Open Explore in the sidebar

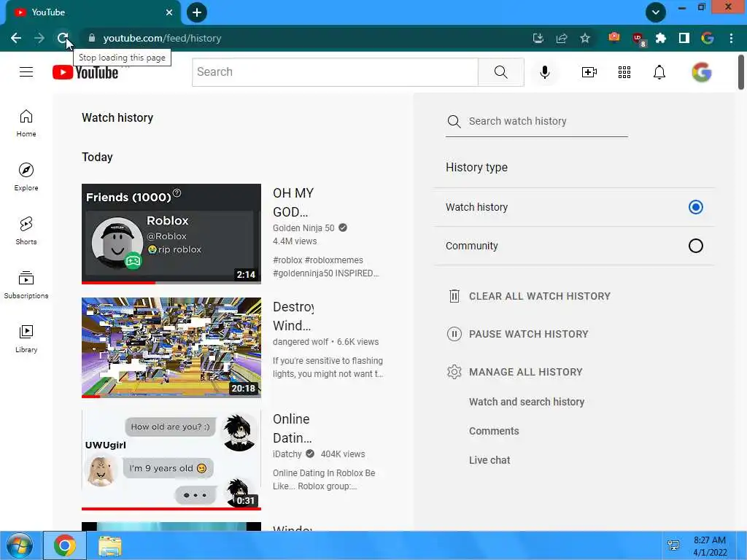point(26,177)
